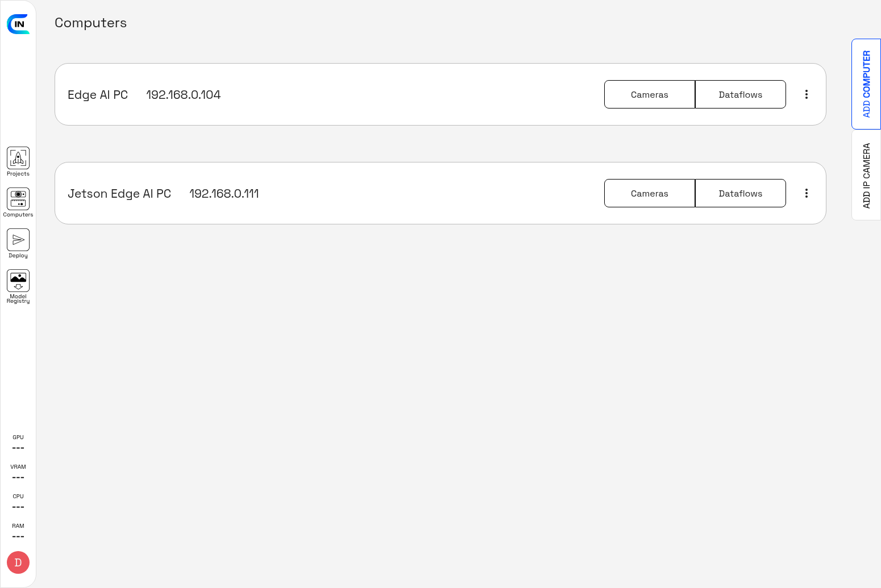Click the VRAM usage indicator
881x588 pixels.
(x=18, y=473)
